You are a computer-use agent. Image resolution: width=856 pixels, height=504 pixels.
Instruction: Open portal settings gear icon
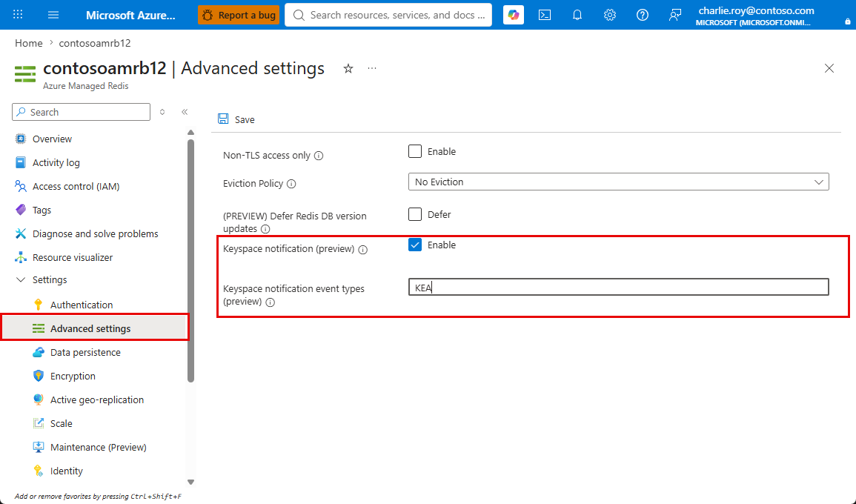click(x=610, y=15)
